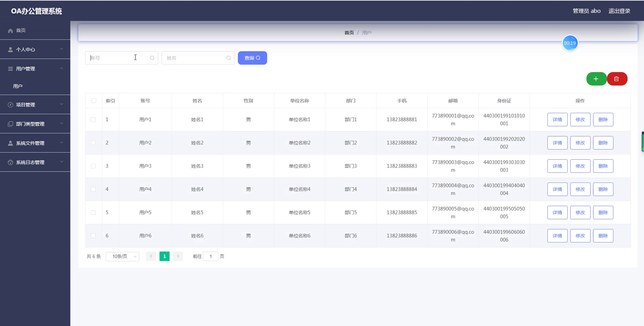
Task: Click the 个人中心 person icon
Action: coord(10,50)
